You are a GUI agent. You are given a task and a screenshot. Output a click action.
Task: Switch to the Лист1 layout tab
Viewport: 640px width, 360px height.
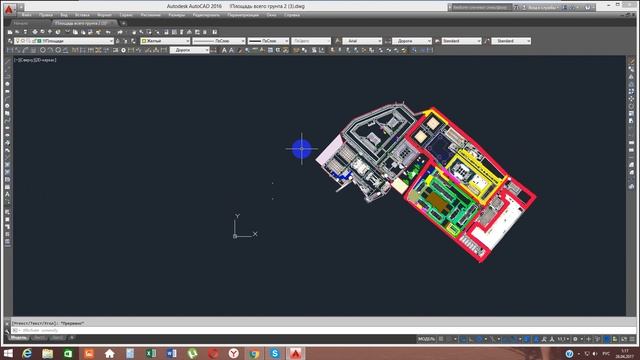[39, 338]
